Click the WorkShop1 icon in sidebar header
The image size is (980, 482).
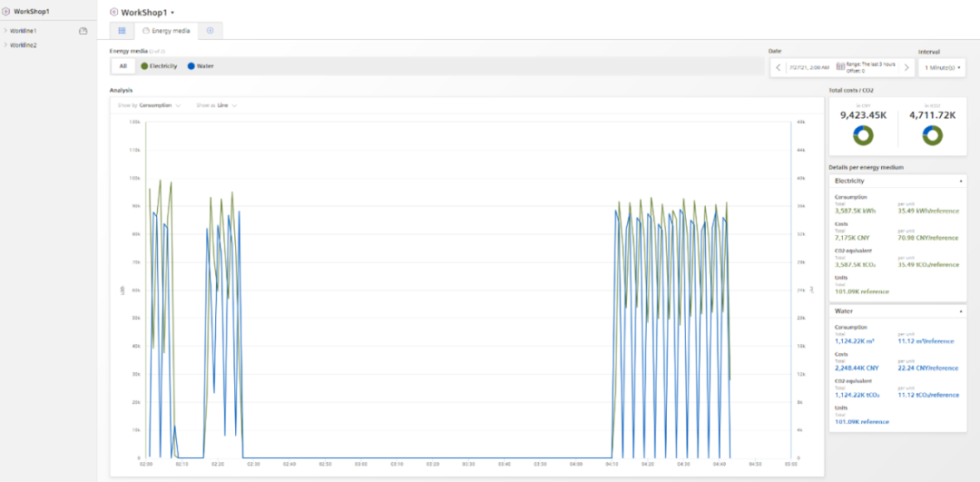7,11
